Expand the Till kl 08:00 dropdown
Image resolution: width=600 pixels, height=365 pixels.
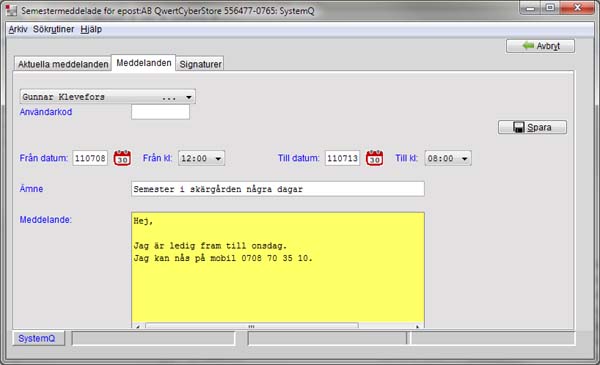(x=448, y=158)
